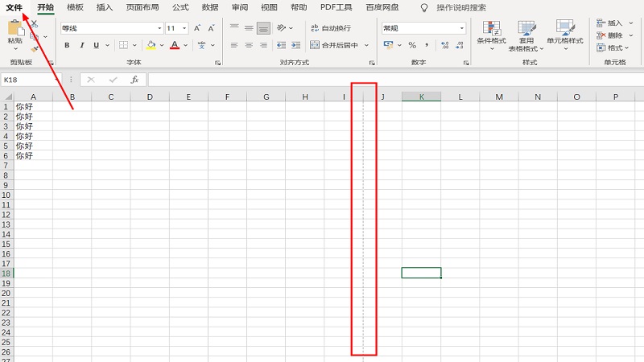This screenshot has width=644, height=362.
Task: Toggle Italic formatting button
Action: point(80,45)
